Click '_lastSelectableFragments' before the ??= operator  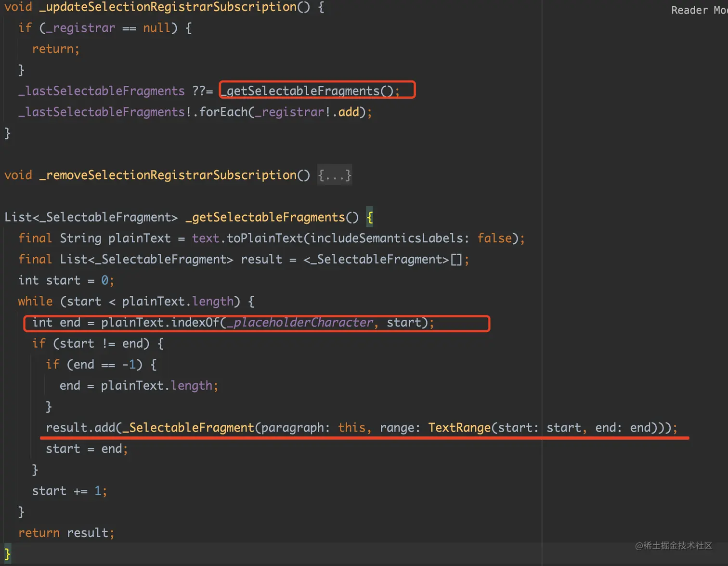click(102, 91)
